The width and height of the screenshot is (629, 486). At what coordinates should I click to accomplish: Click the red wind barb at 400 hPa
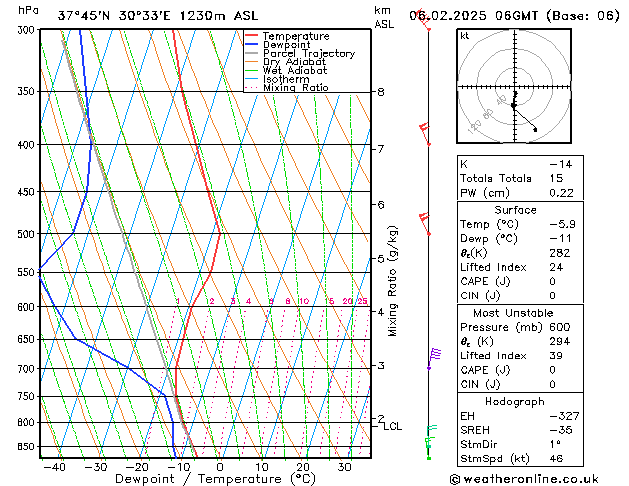point(425,134)
